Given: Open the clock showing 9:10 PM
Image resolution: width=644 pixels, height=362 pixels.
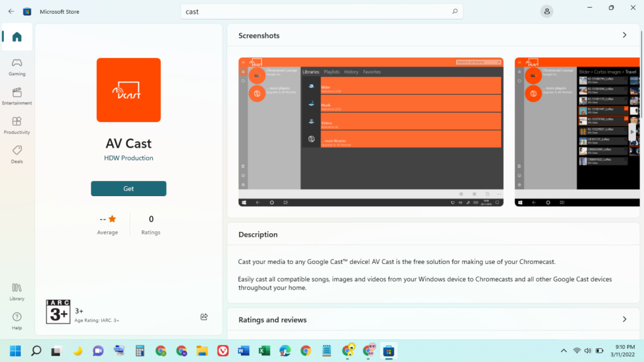Looking at the screenshot, I should (622, 351).
